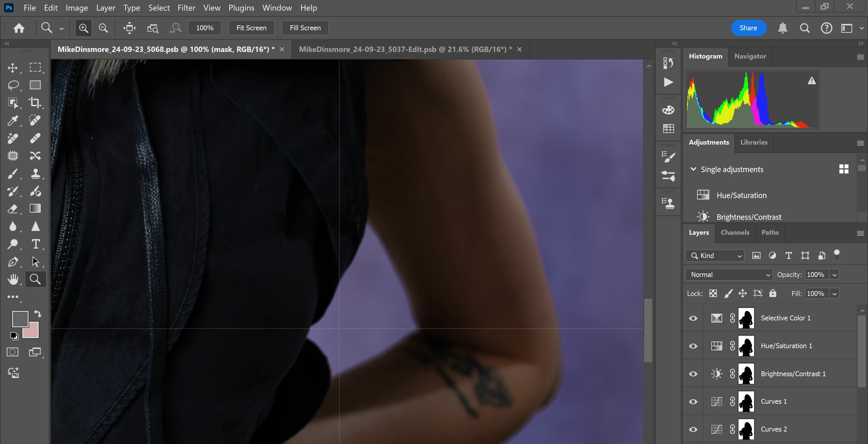Hide the Brightness/Contrast 1 layer
Viewport: 868px width, 444px height.
pyautogui.click(x=693, y=374)
